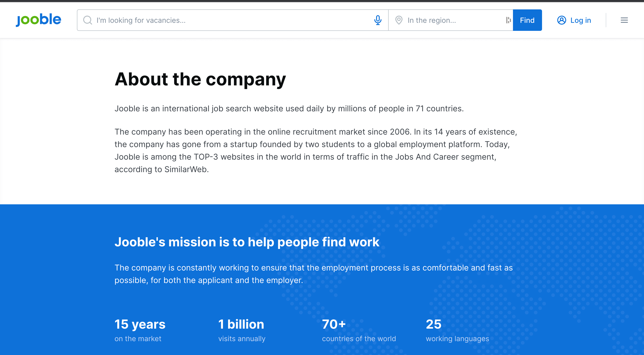Click into the "In the region" field
Viewport: 644px width, 355px height.
pyautogui.click(x=453, y=20)
